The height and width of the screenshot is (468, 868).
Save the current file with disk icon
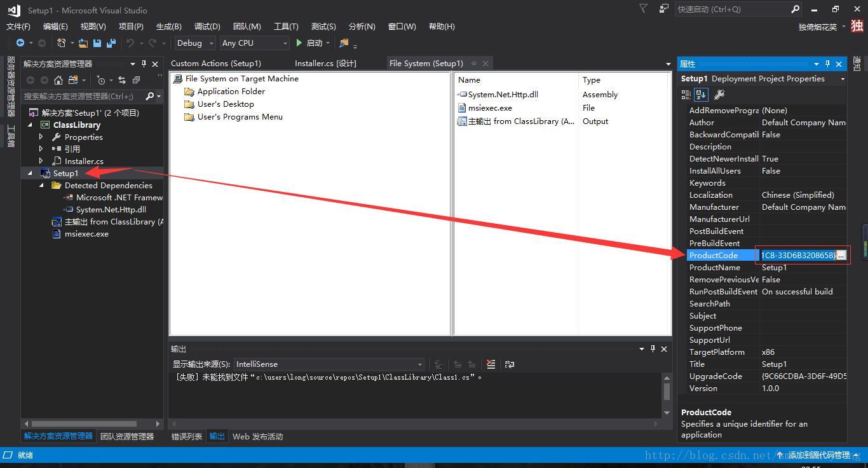point(97,43)
